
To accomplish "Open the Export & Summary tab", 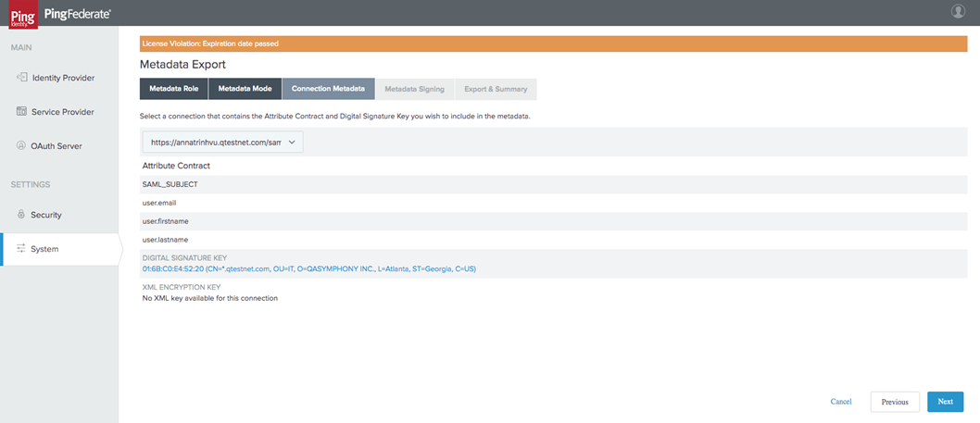I will 496,89.
